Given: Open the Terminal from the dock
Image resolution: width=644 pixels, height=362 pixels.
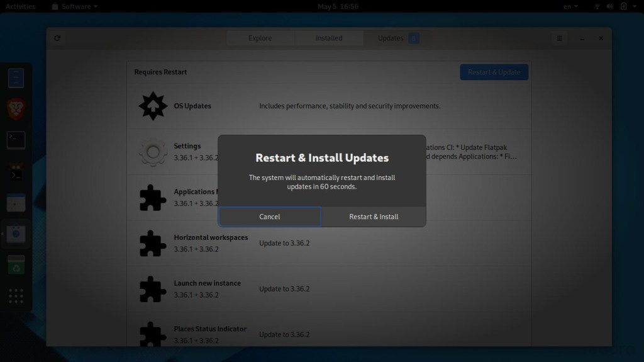Looking at the screenshot, I should coord(16,140).
